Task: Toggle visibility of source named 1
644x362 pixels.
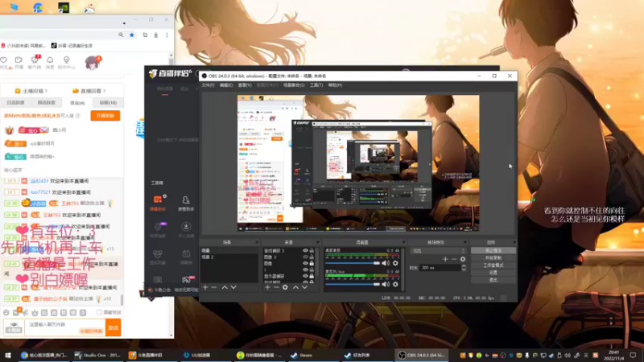Action: pyautogui.click(x=305, y=269)
